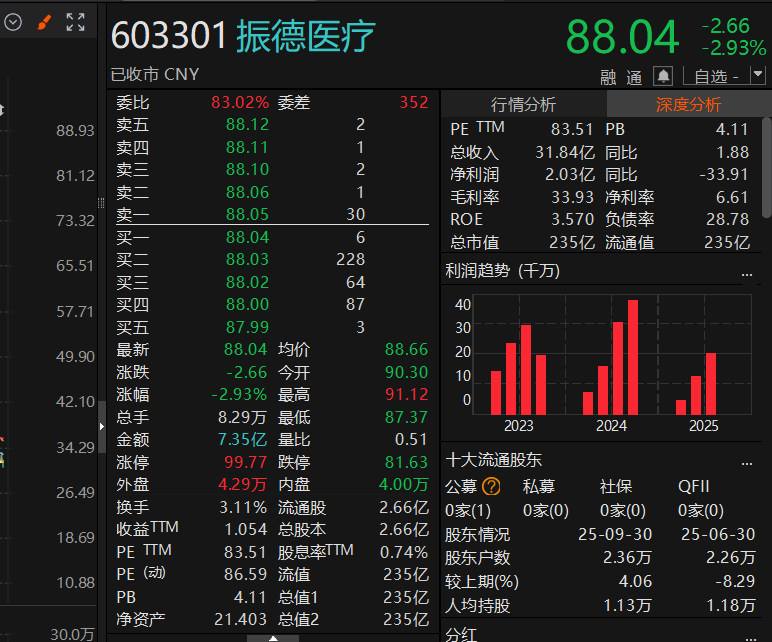Click the price alert bell icon
This screenshot has width=772, height=642.
coord(663,76)
